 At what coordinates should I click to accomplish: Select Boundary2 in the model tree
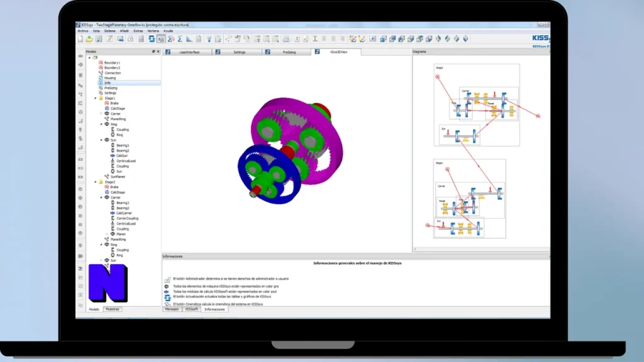pos(112,68)
